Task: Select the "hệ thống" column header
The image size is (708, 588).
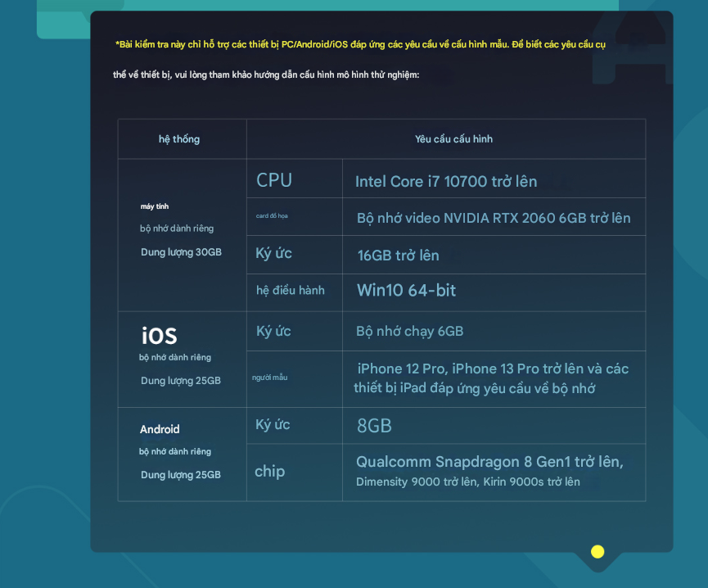Action: point(179,139)
